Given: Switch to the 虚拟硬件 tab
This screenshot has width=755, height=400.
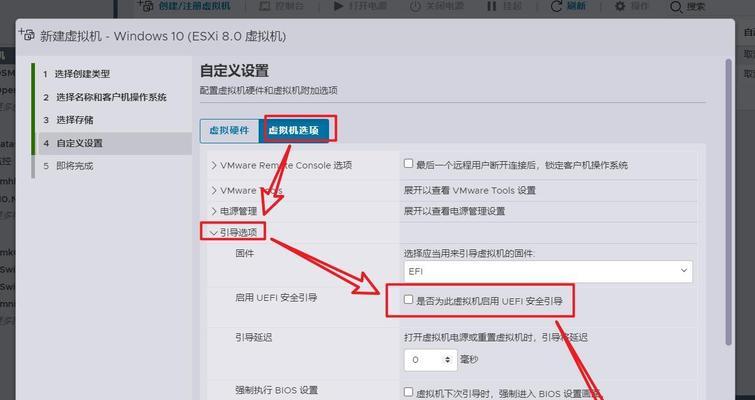Looking at the screenshot, I should click(x=229, y=131).
